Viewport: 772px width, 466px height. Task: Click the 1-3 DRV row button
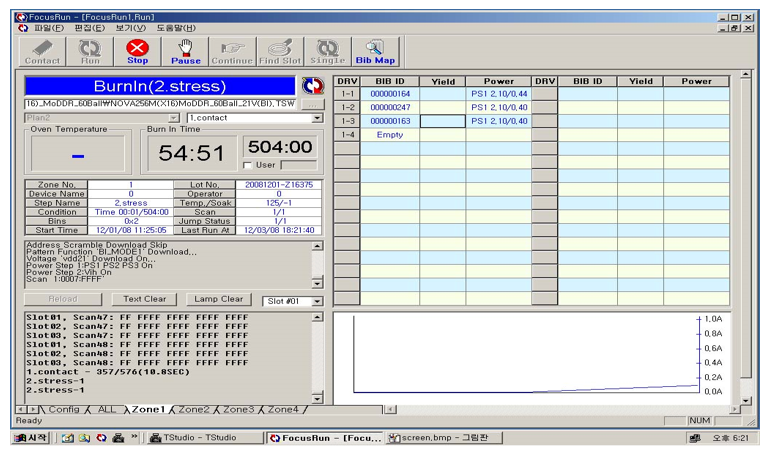[x=347, y=121]
